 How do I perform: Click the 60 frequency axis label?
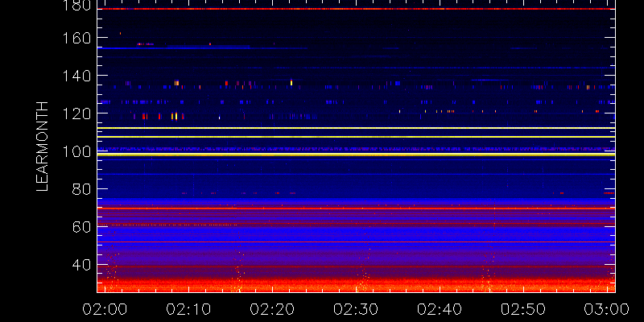pos(82,227)
